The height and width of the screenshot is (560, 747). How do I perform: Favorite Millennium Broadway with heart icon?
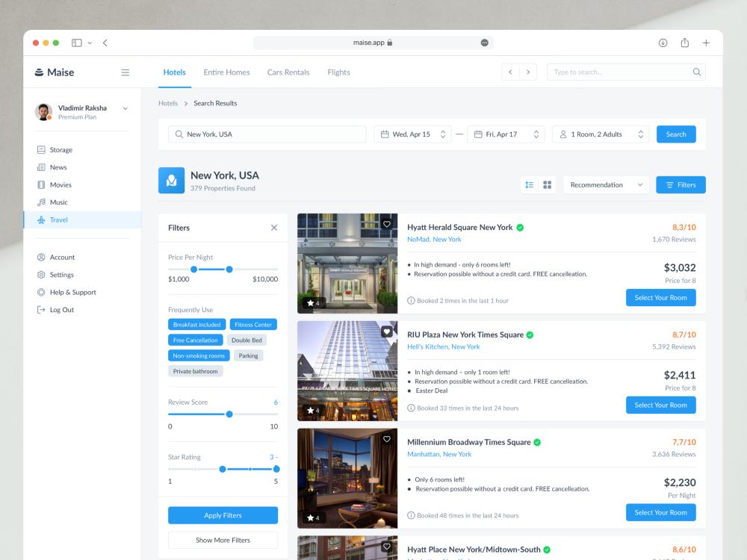[387, 439]
